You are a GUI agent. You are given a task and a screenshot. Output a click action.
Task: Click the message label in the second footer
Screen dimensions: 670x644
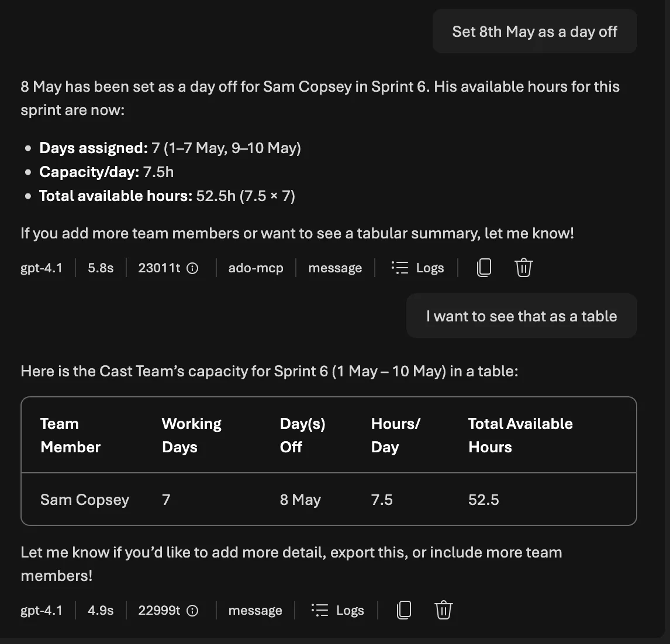click(255, 610)
